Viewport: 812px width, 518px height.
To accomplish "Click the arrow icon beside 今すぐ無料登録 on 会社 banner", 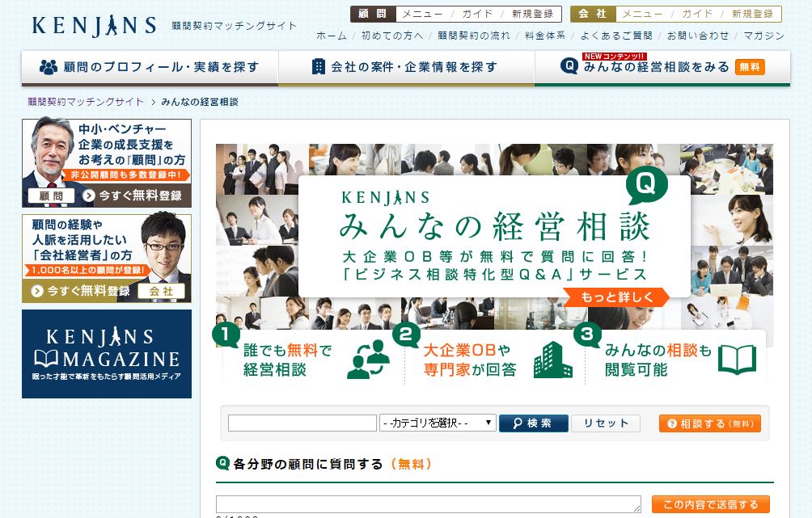I will (x=36, y=291).
